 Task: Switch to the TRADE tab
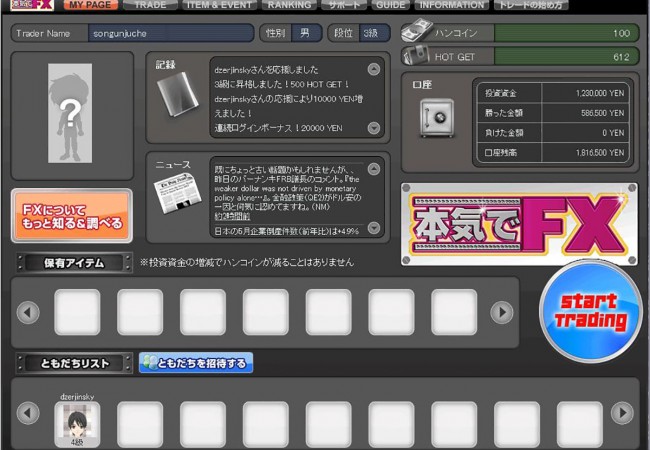pos(150,5)
